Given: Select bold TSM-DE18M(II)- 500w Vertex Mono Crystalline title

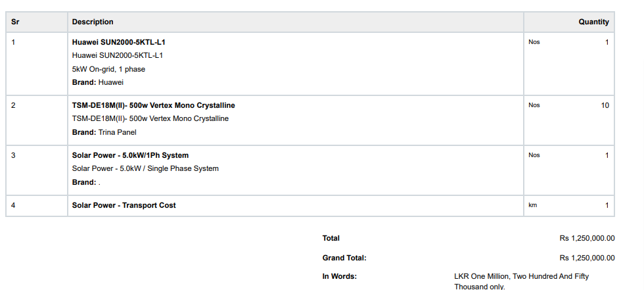Looking at the screenshot, I should click(x=154, y=105).
